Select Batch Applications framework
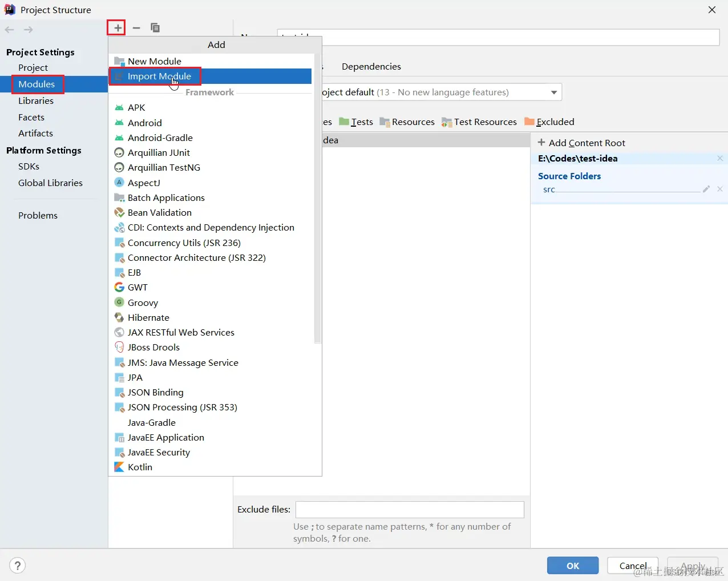This screenshot has height=581, width=728. pyautogui.click(x=210, y=197)
